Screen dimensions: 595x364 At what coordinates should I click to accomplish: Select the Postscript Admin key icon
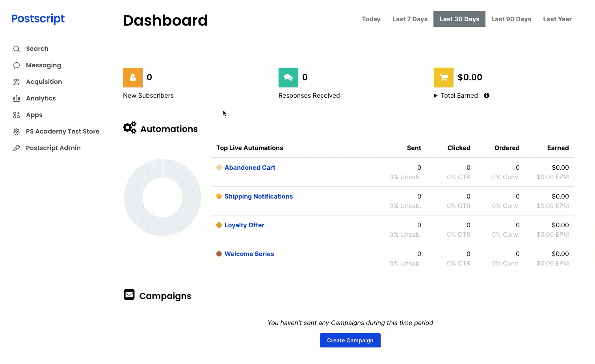[x=17, y=148]
